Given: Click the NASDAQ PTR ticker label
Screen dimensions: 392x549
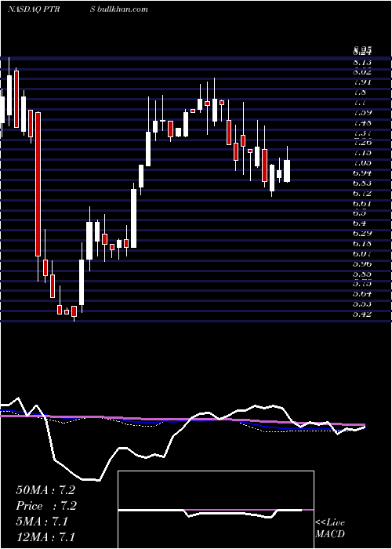Looking at the screenshot, I should (x=34, y=9).
